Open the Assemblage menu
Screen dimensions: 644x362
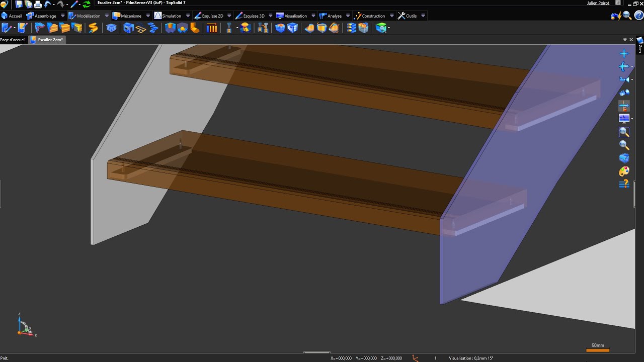click(42, 16)
